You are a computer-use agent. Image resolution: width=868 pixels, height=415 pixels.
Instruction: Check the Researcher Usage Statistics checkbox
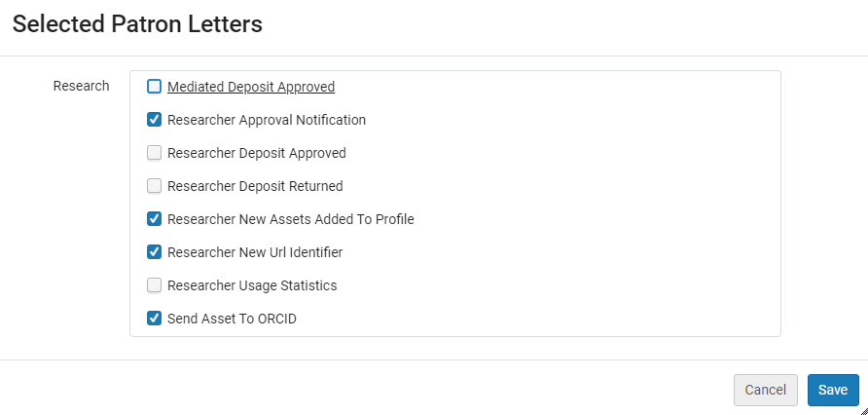tap(155, 285)
